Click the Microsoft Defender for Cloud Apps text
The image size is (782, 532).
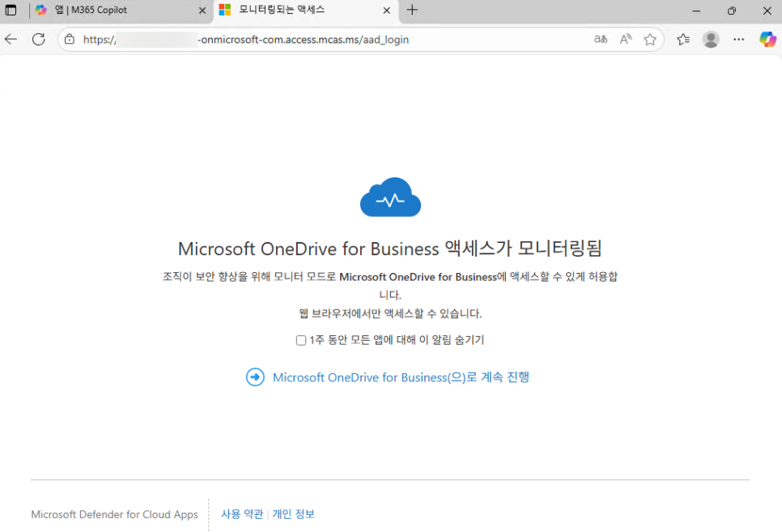[x=115, y=514]
